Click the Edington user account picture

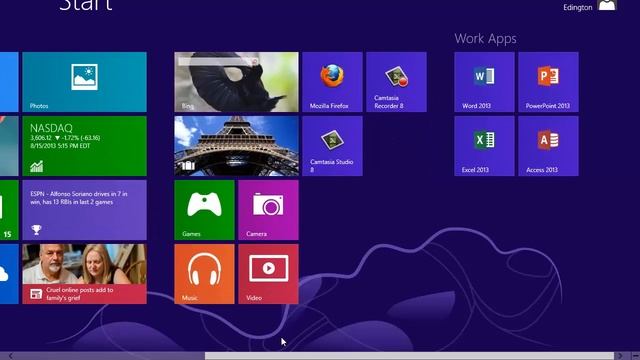click(x=607, y=5)
